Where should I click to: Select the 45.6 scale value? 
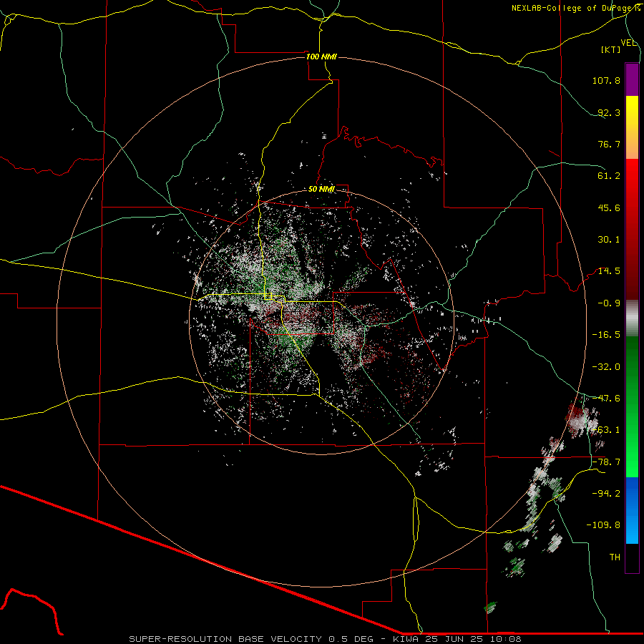click(x=609, y=208)
